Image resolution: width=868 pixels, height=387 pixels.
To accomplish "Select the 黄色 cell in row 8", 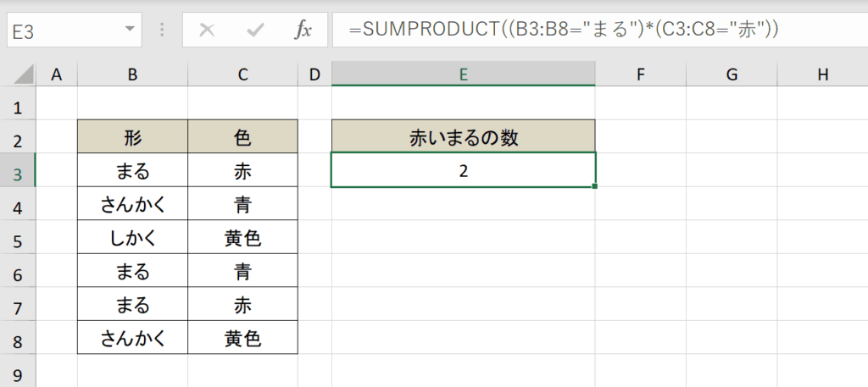I will [242, 338].
